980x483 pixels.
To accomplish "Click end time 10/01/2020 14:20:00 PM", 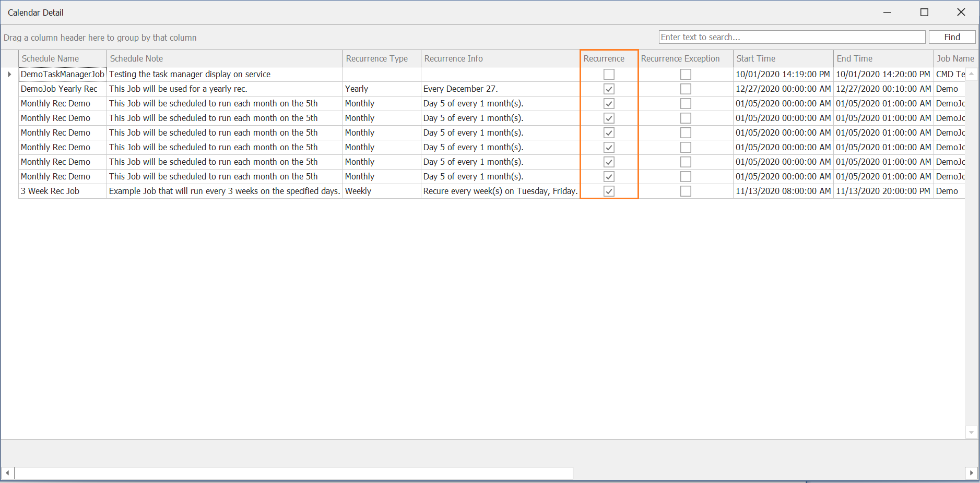I will pyautogui.click(x=883, y=75).
